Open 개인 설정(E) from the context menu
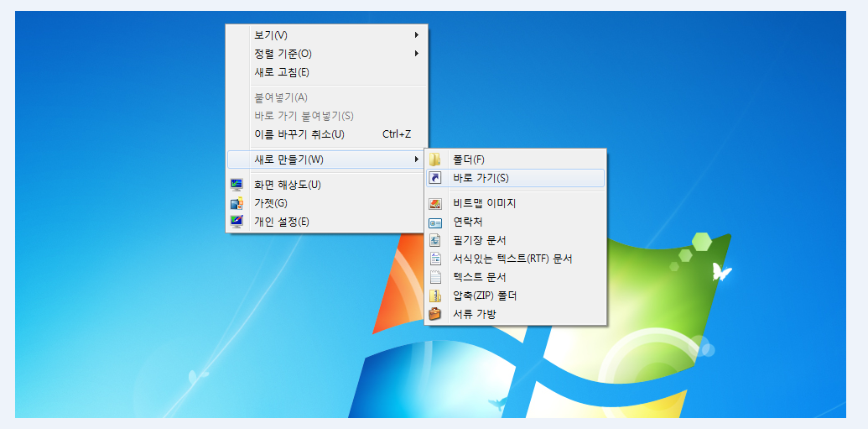This screenshot has height=429, width=868. tap(326, 222)
